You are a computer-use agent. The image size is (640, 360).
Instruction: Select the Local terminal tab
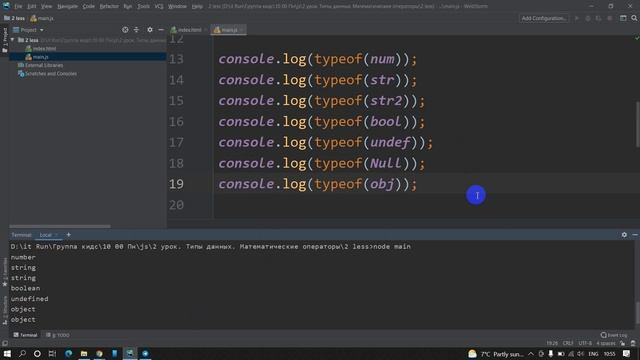46,235
